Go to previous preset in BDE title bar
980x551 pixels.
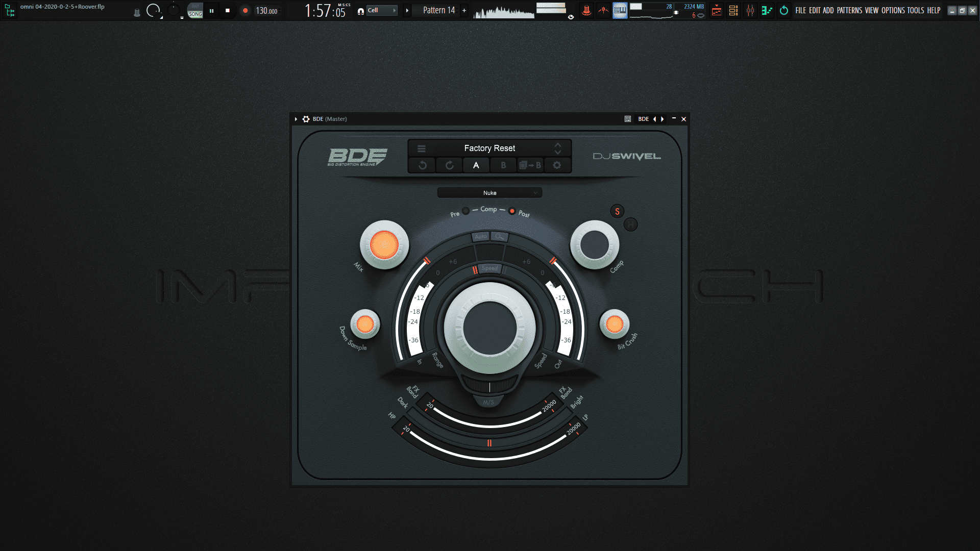coord(654,119)
